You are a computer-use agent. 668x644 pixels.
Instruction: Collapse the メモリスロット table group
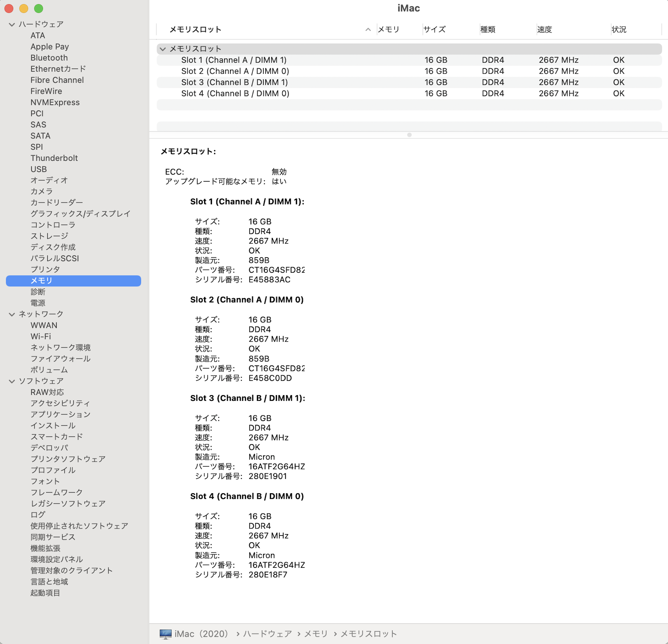pyautogui.click(x=163, y=49)
